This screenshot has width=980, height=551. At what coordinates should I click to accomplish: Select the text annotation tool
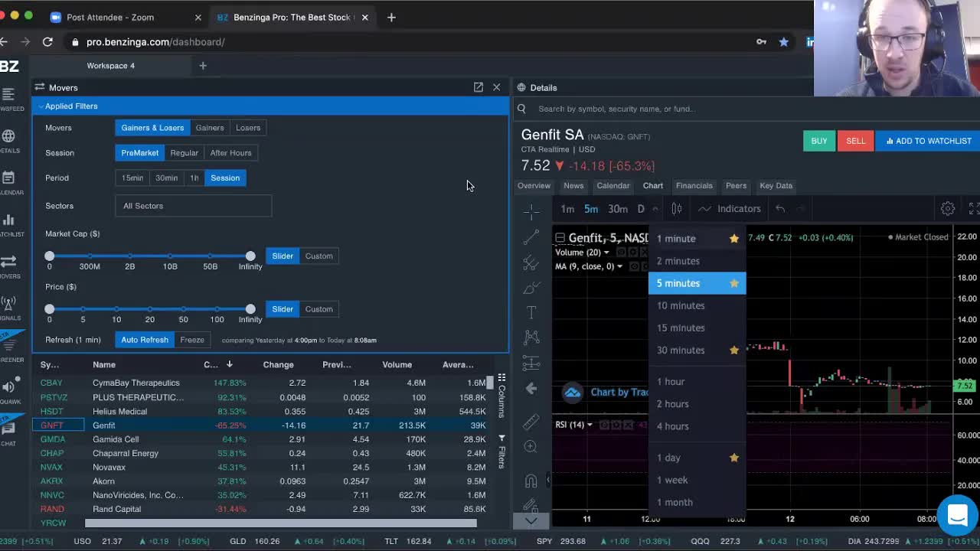click(x=531, y=312)
